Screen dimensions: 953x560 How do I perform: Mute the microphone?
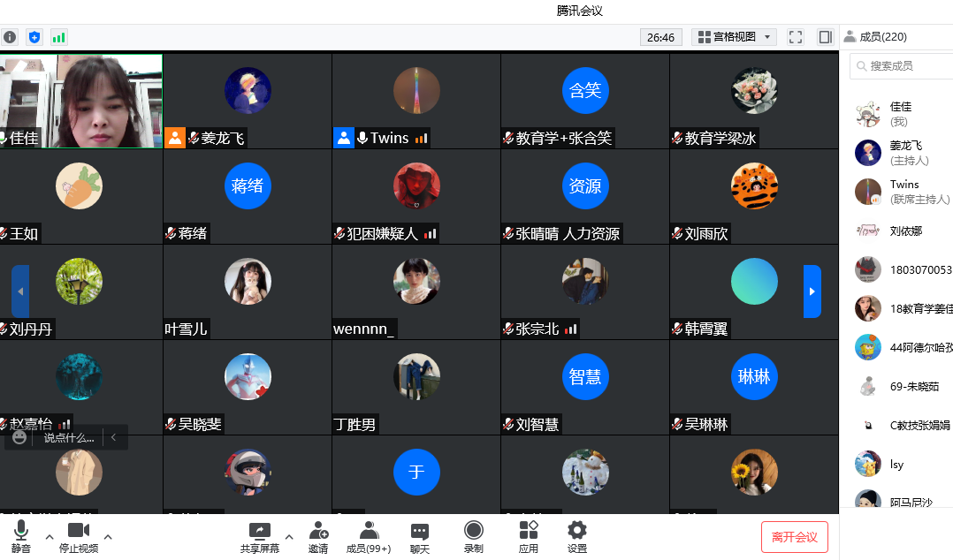click(20, 537)
